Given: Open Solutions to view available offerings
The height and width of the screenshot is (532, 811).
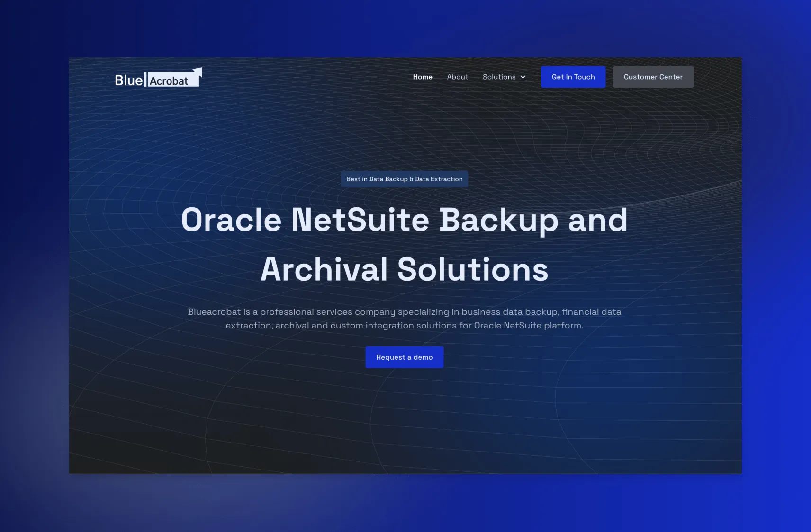Looking at the screenshot, I should (x=500, y=77).
